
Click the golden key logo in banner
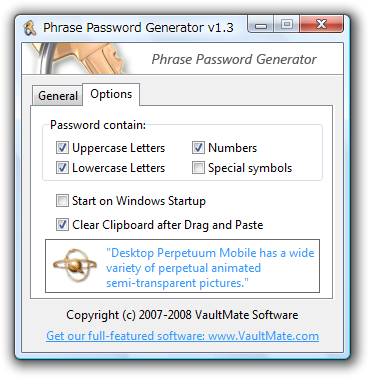coord(80,58)
